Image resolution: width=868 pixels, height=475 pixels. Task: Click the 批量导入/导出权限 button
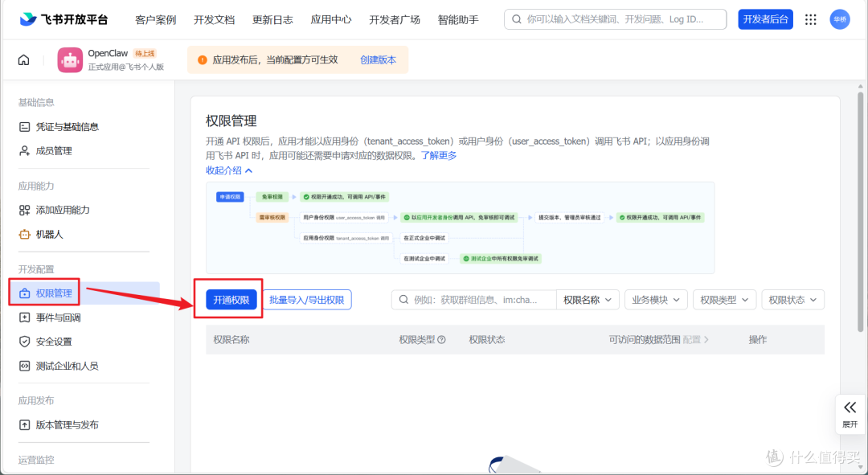(x=307, y=300)
